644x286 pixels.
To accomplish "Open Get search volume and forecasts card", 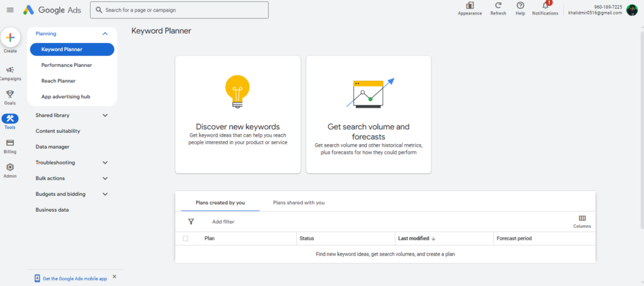I will [369, 115].
